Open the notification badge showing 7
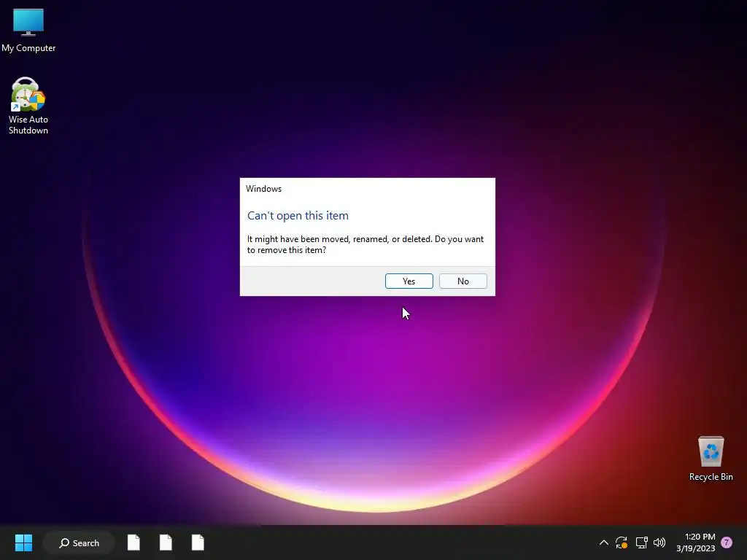The image size is (747, 560). [727, 542]
